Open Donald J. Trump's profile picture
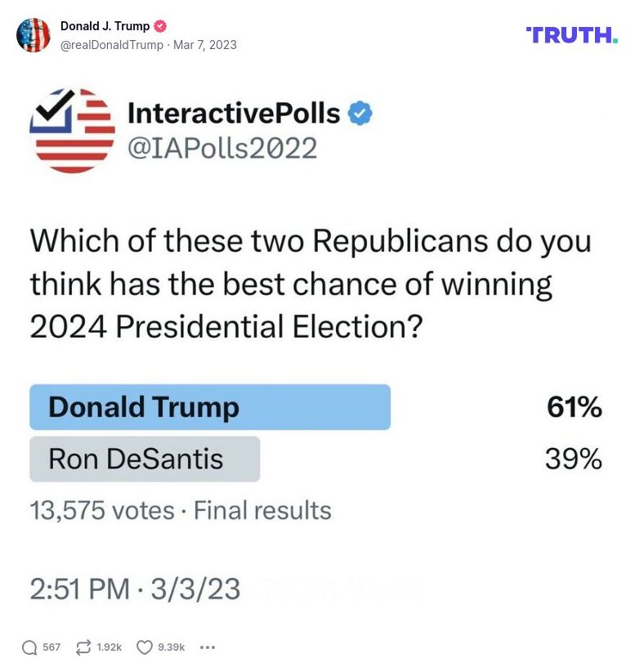The width and height of the screenshot is (635, 672). point(35,36)
